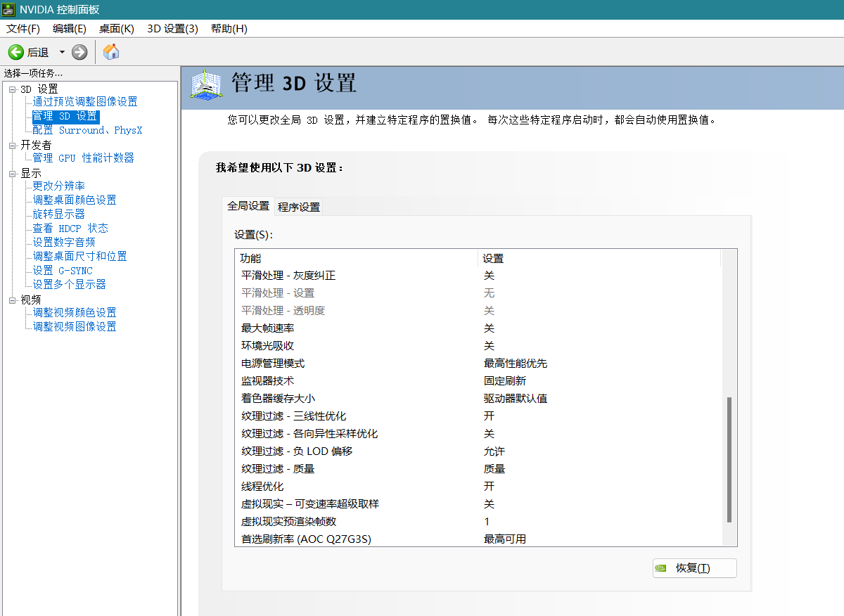This screenshot has width=844, height=616.
Task: Open 旋转显示器 in the tree
Action: click(59, 214)
